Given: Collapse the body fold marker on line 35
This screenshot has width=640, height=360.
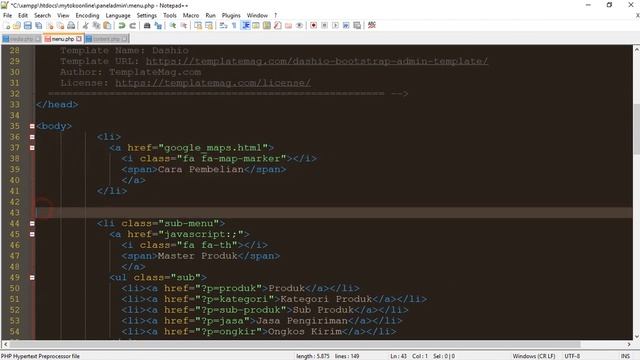Looking at the screenshot, I should pos(32,126).
